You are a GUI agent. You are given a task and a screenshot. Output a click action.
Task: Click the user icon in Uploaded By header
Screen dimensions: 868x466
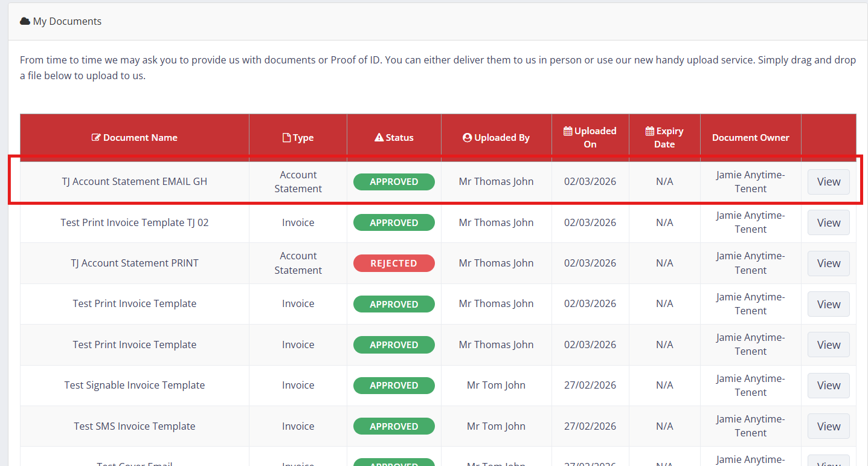[467, 138]
